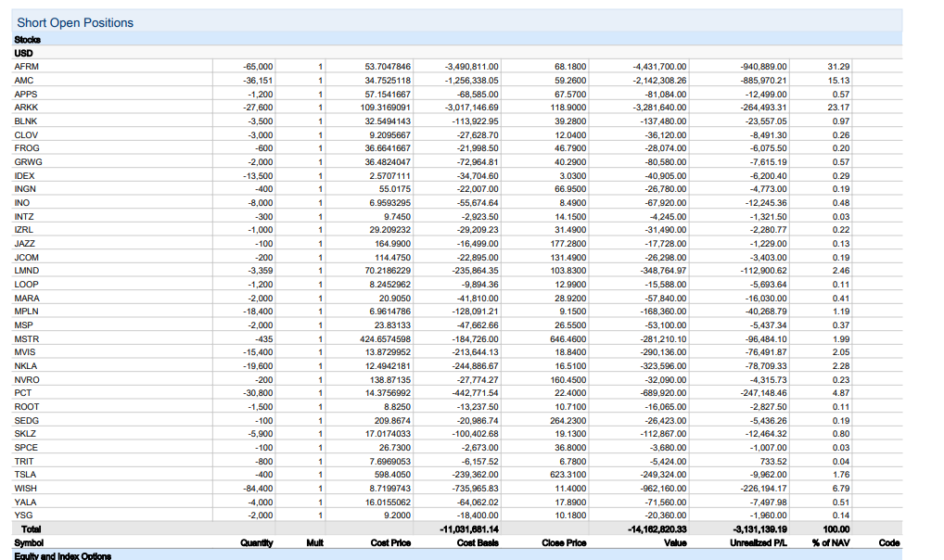
Task: Select the INO symbol cell
Action: pos(22,203)
